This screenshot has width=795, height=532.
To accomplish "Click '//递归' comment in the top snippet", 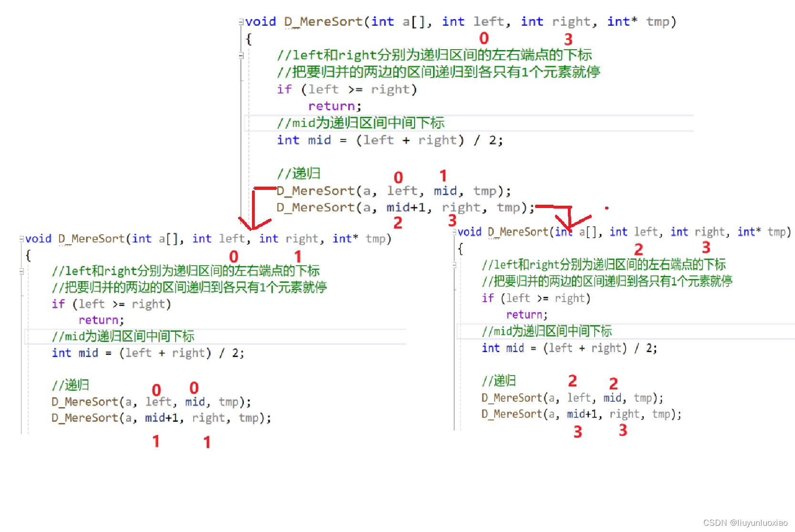I will (299, 174).
